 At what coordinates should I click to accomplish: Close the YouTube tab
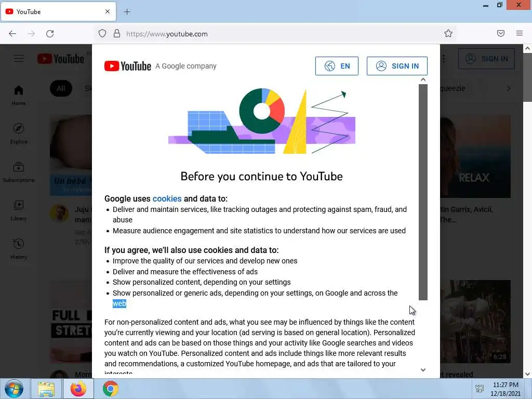[107, 11]
